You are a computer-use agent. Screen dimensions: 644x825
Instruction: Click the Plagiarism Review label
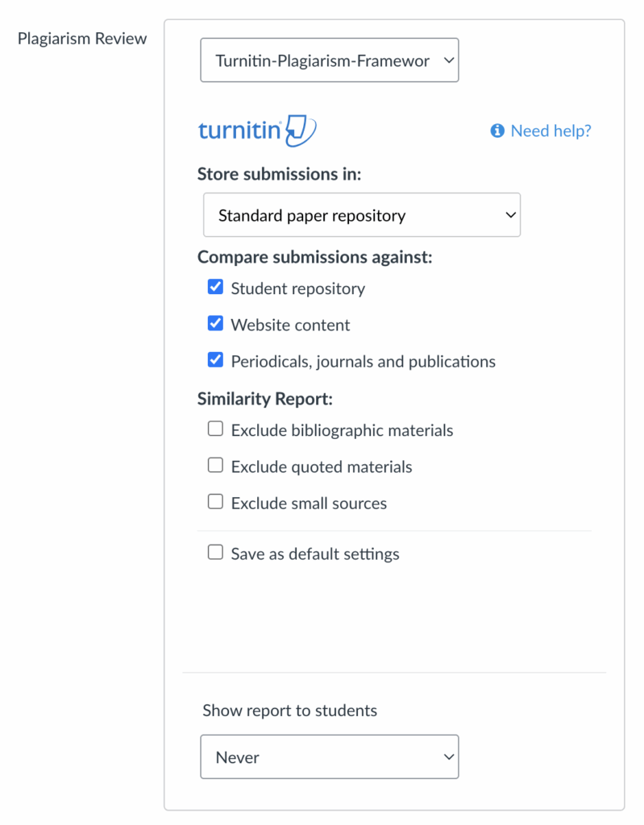point(81,38)
